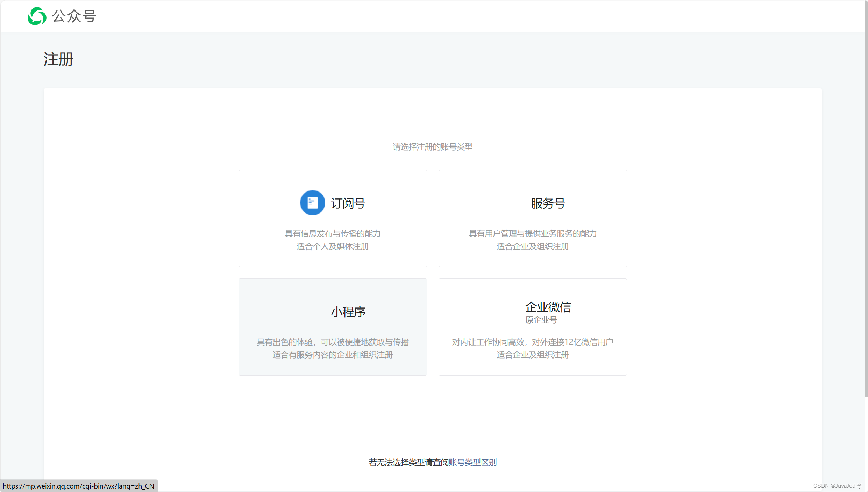Click the mp.weixin.qq.com status bar URL
Screen dimensions: 868x492
click(x=79, y=486)
